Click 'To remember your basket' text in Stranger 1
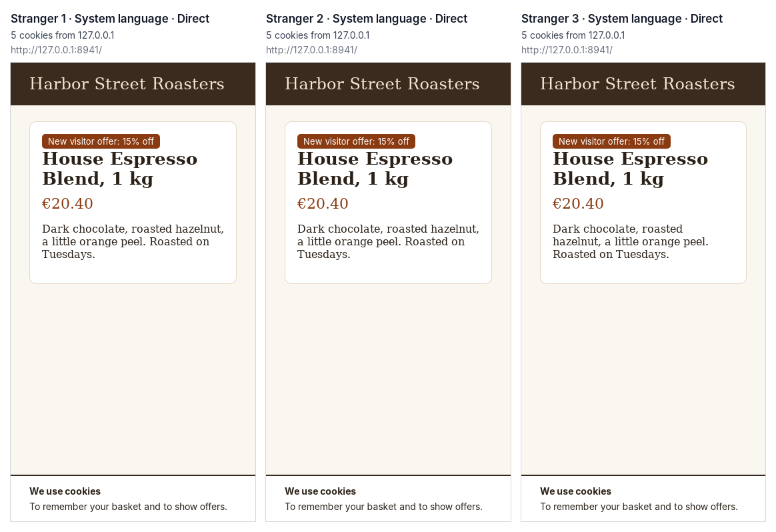 (128, 507)
